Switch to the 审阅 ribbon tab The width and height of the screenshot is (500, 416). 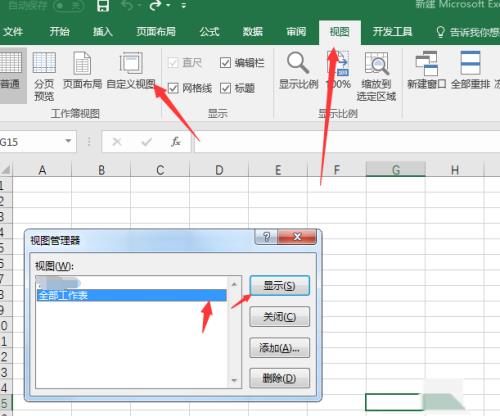tap(296, 32)
